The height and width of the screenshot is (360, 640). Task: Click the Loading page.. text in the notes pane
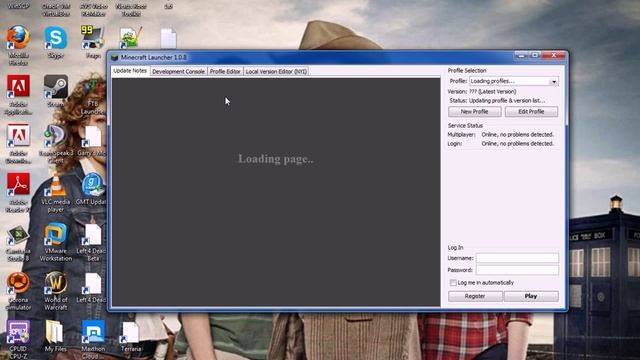(x=276, y=159)
